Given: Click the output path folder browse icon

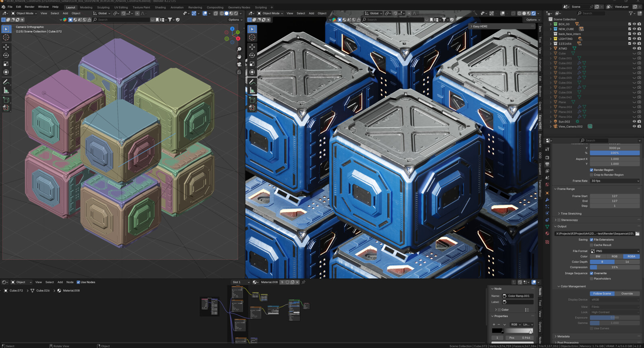Looking at the screenshot, I should [638, 234].
